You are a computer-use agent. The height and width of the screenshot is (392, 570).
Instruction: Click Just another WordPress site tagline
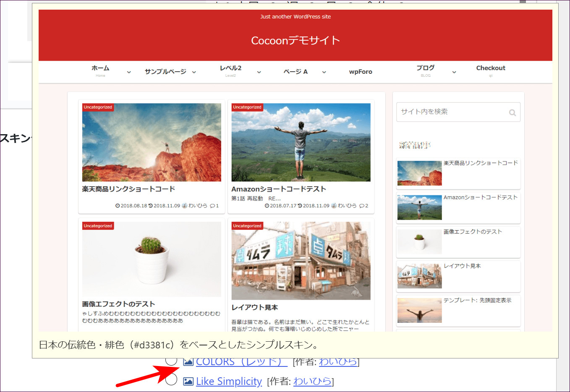[295, 17]
